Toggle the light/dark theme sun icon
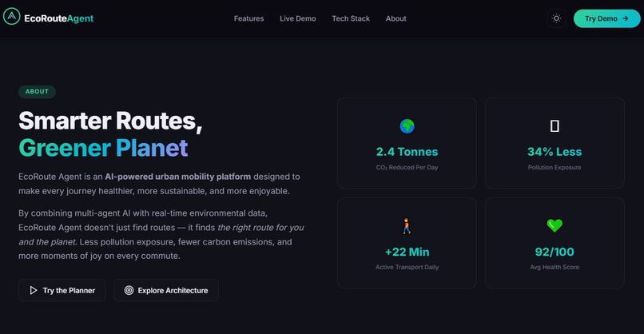This screenshot has width=644, height=334. click(x=556, y=18)
